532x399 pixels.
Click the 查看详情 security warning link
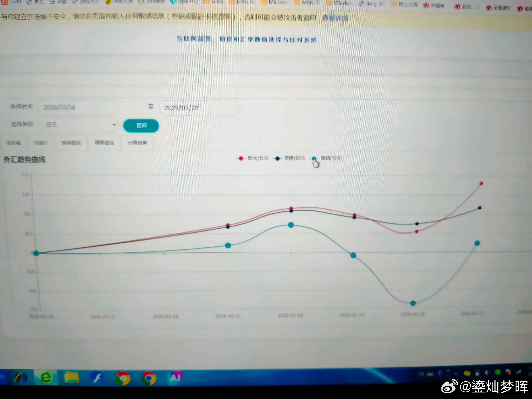(x=335, y=18)
